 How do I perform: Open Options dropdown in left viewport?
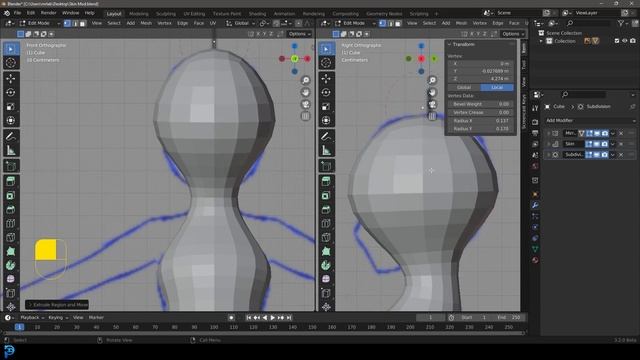[299, 34]
